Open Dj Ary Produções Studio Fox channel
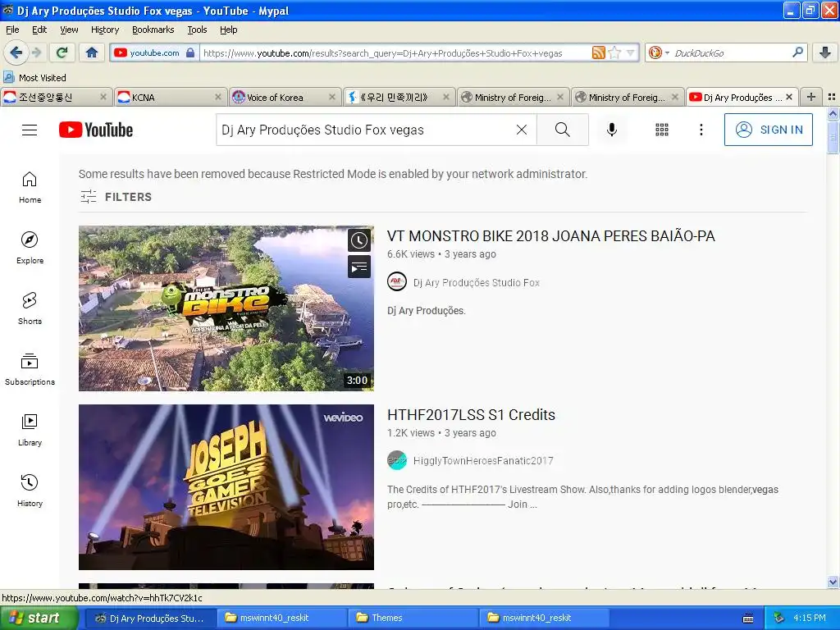840x630 pixels. [477, 282]
